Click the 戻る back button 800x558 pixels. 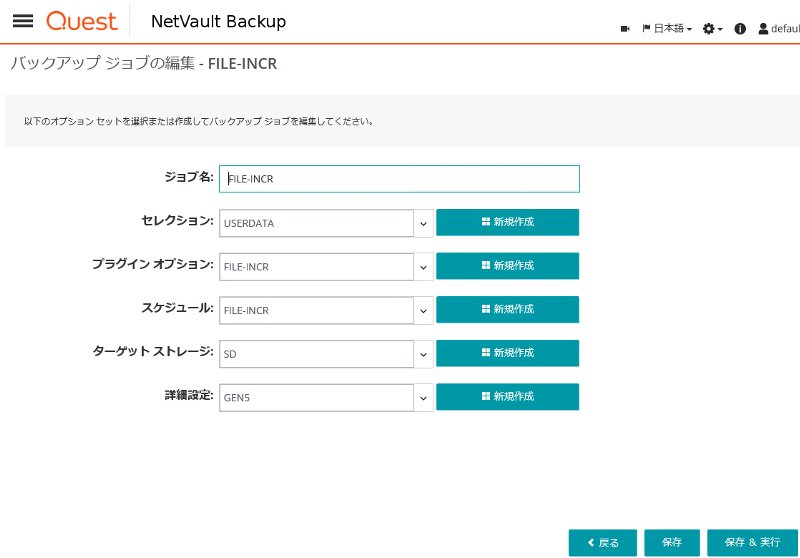click(x=603, y=543)
